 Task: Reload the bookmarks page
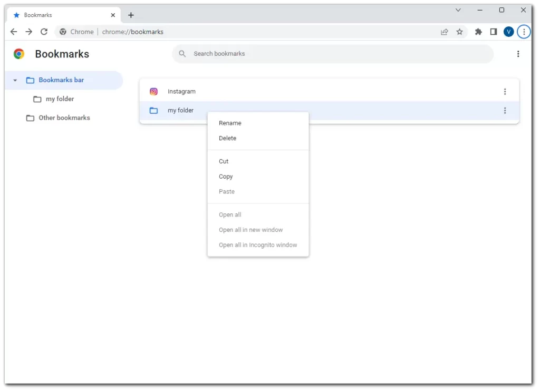click(44, 32)
